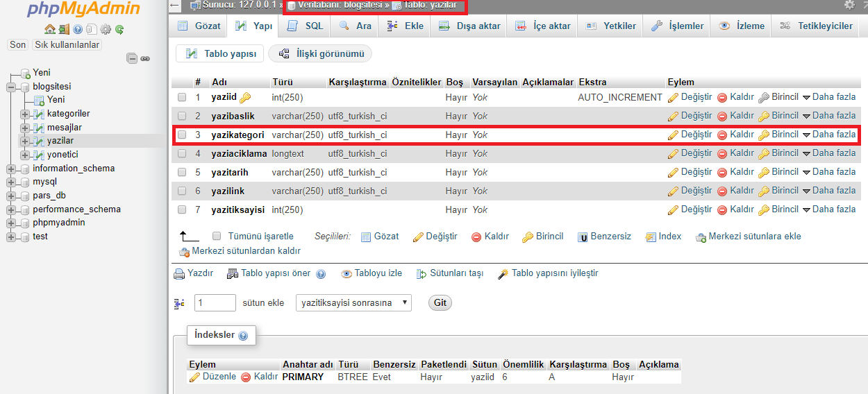Click the yonetici table icon in tree
The image size is (868, 394).
click(40, 155)
